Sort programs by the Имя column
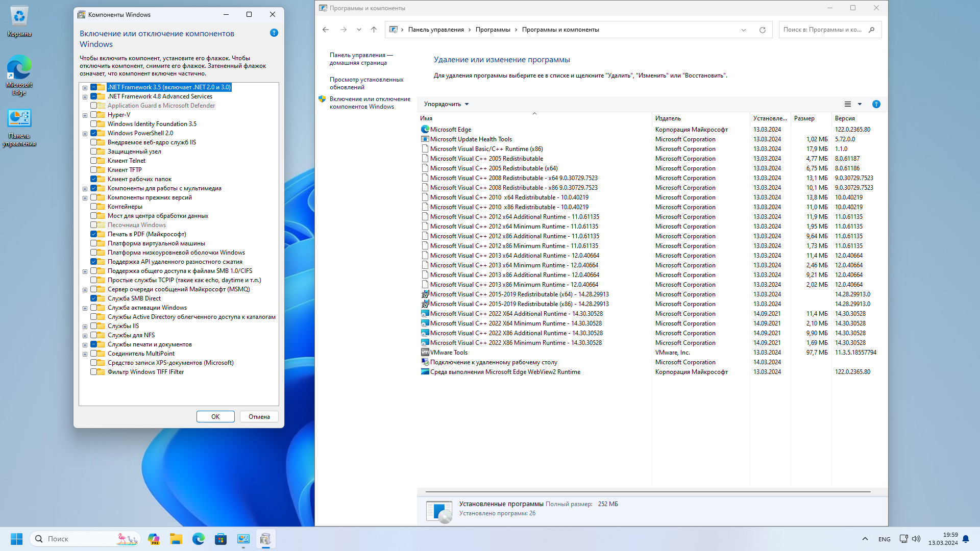This screenshot has height=551, width=980. (x=534, y=118)
